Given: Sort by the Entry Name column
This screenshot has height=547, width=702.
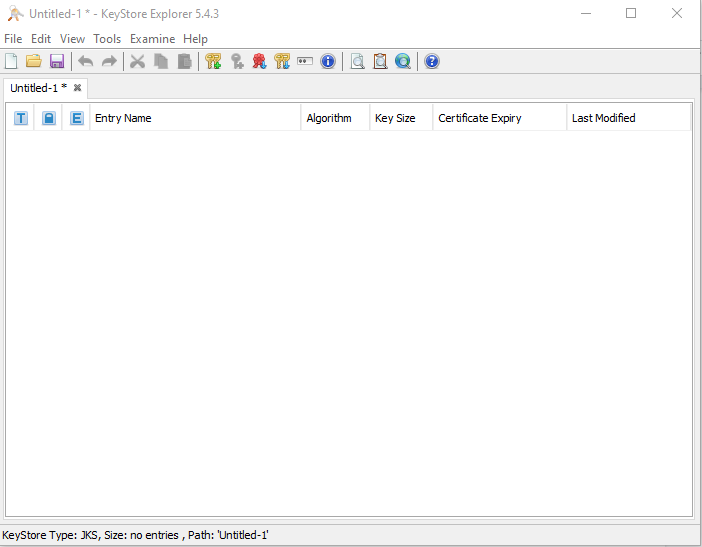Looking at the screenshot, I should (x=195, y=118).
